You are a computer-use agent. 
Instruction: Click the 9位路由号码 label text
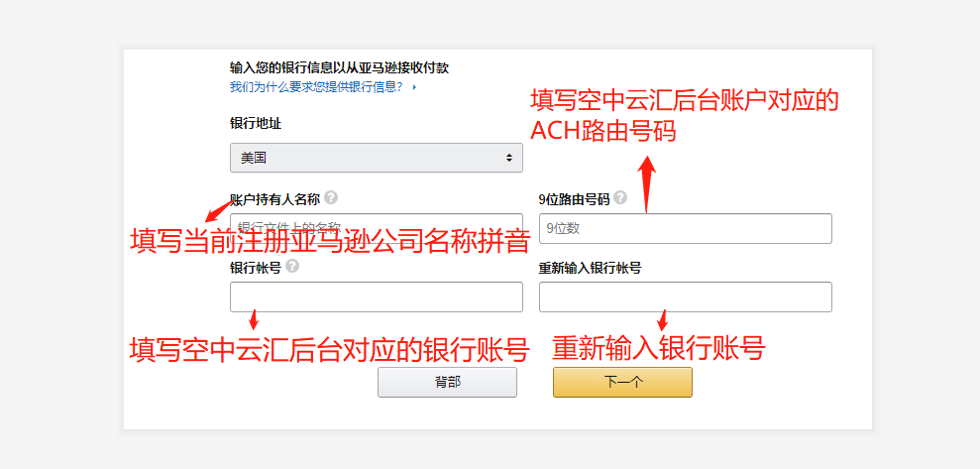(x=574, y=198)
